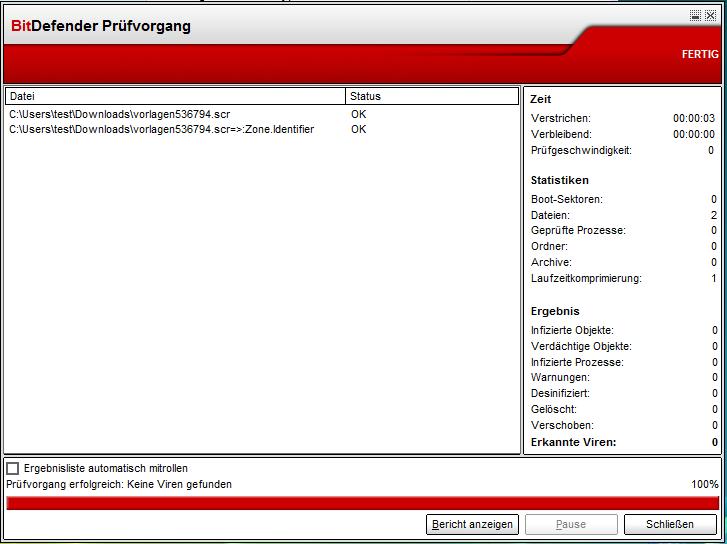Click the Desinifiziert result label
Screen dimensions: 727x544
(x=560, y=394)
